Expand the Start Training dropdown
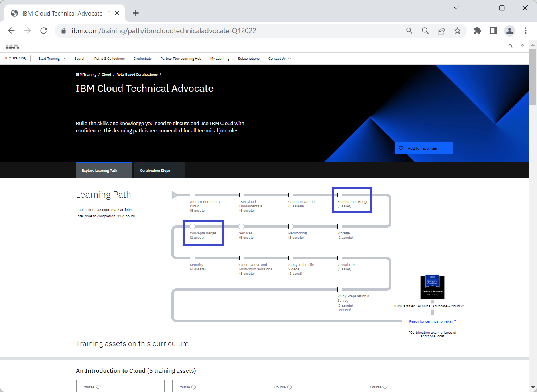This screenshot has height=392, width=537. click(51, 58)
